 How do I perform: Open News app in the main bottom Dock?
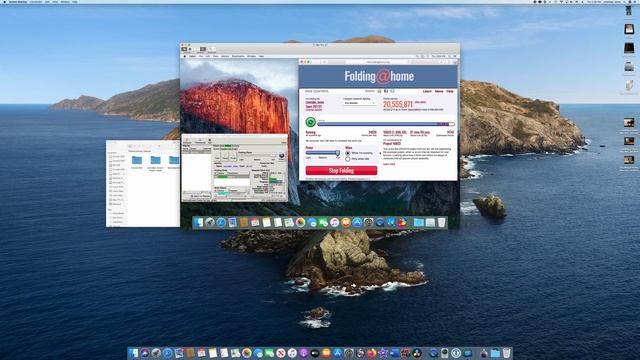coord(280,353)
